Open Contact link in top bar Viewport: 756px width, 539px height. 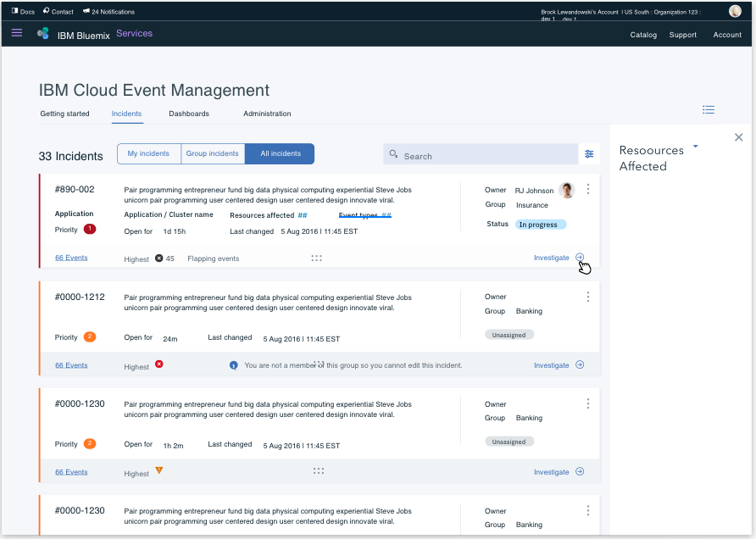click(x=58, y=12)
